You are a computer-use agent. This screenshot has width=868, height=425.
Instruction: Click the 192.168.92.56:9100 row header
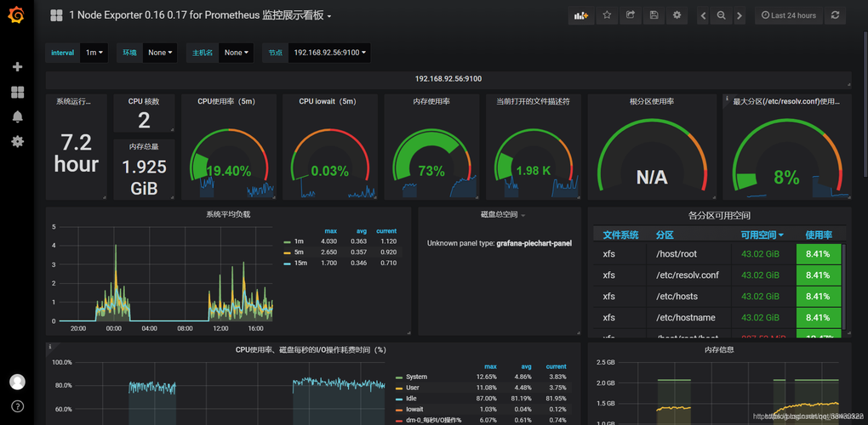448,79
